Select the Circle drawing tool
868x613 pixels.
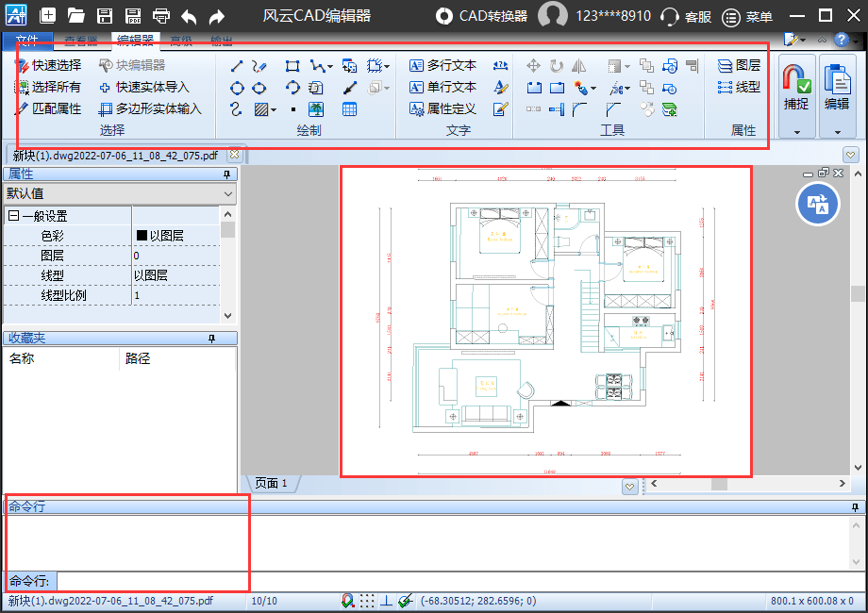click(237, 88)
